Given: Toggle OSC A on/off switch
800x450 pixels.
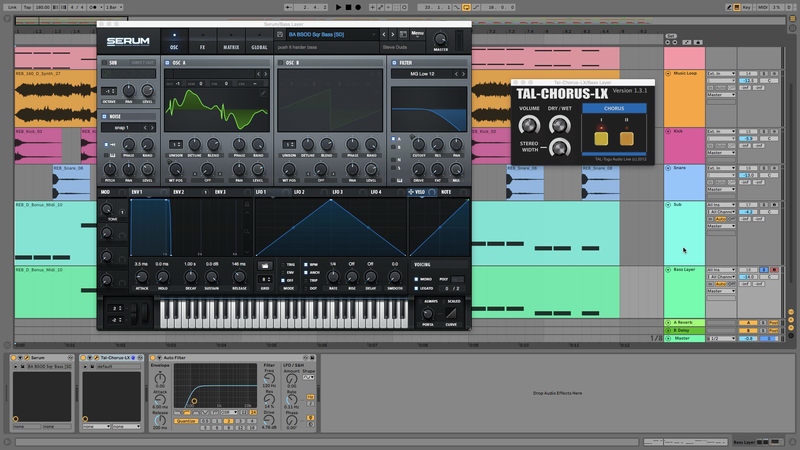Looking at the screenshot, I should [x=167, y=63].
